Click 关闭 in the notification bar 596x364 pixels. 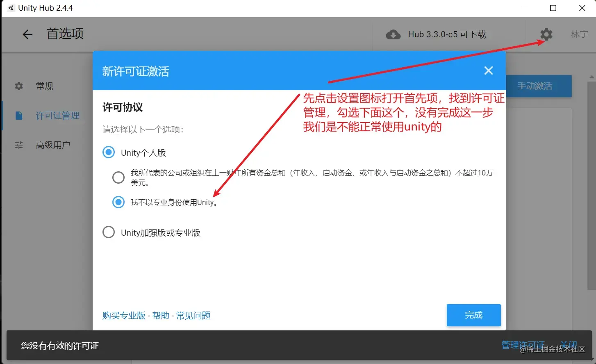[x=569, y=345]
